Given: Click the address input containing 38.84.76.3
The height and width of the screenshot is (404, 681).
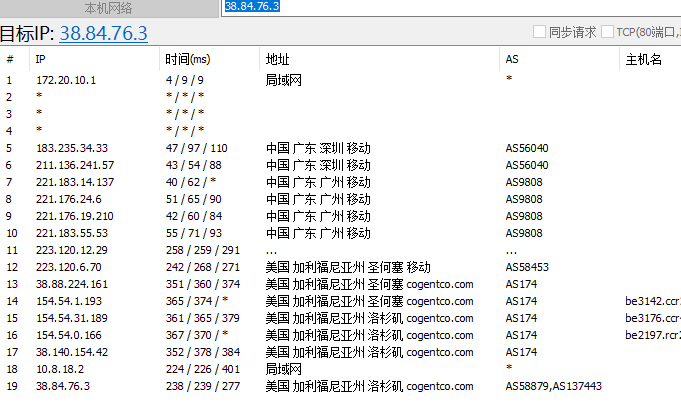Looking at the screenshot, I should click(450, 7).
